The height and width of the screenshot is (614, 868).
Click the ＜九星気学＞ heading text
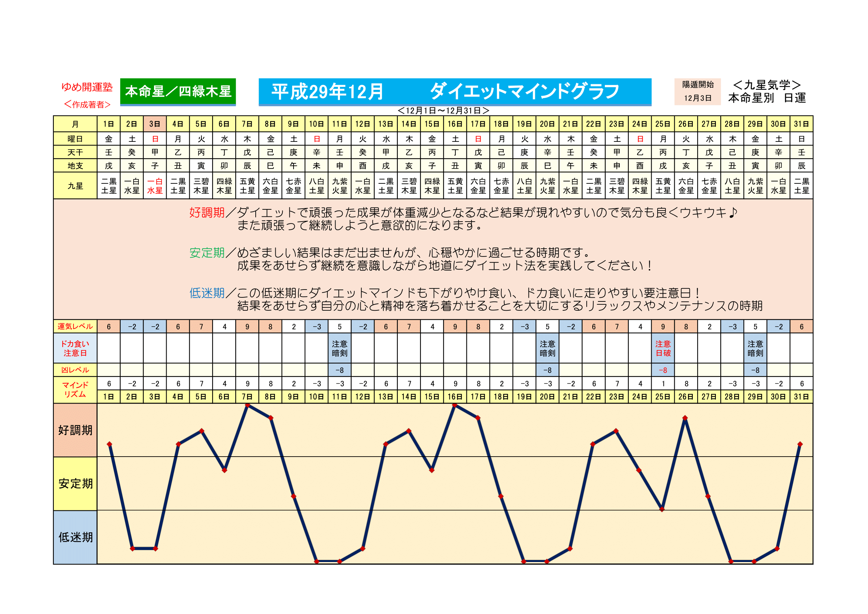[767, 85]
